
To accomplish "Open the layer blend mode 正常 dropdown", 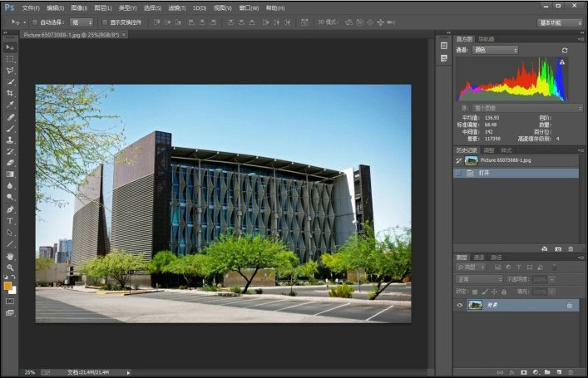I will coord(479,279).
